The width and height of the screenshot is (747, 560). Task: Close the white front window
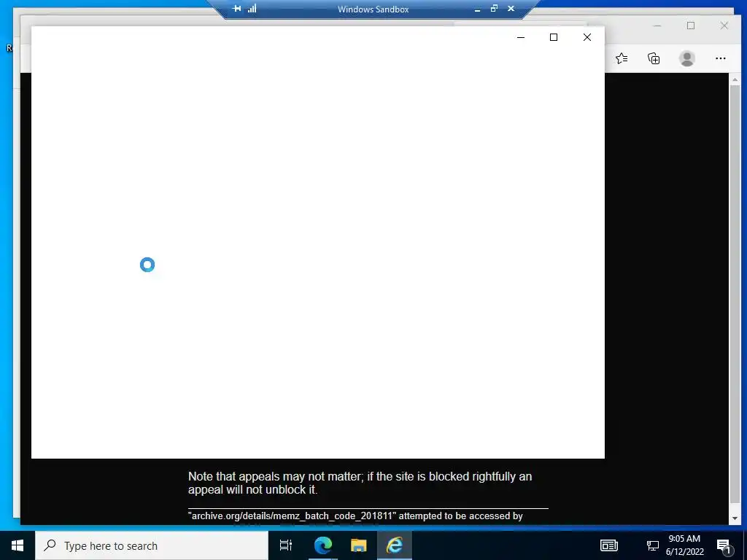click(x=587, y=37)
